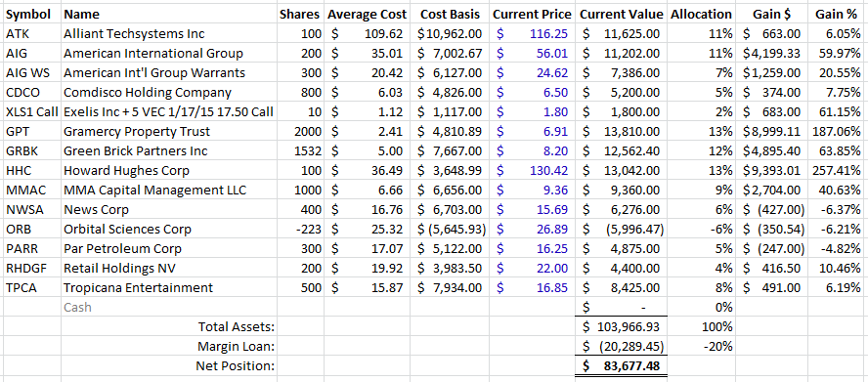Click the ATK symbol cell

32,34
